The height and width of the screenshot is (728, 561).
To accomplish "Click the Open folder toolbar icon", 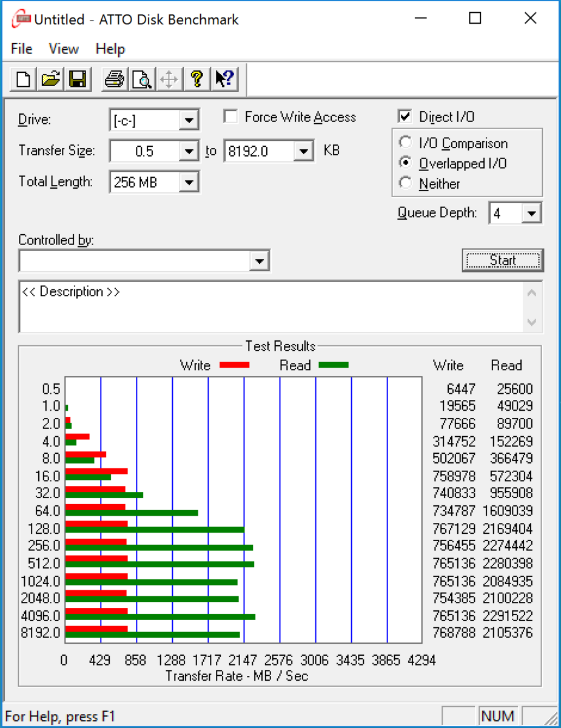I will click(x=51, y=79).
